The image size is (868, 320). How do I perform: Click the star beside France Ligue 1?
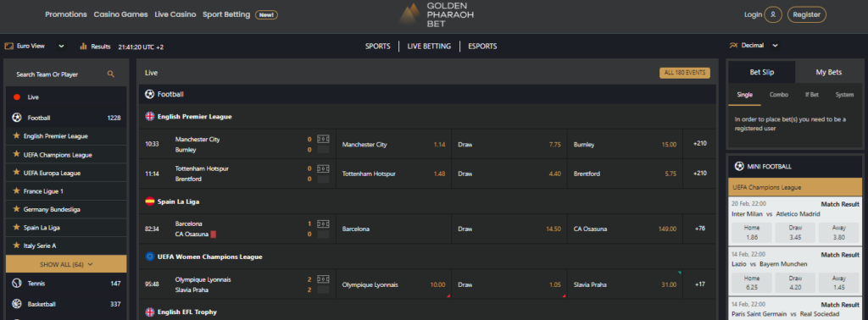pos(16,191)
